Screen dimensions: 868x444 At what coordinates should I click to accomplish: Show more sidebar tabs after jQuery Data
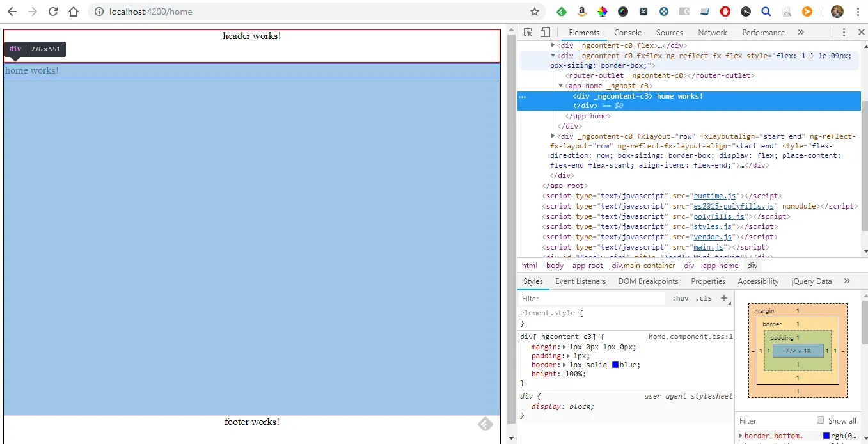847,281
